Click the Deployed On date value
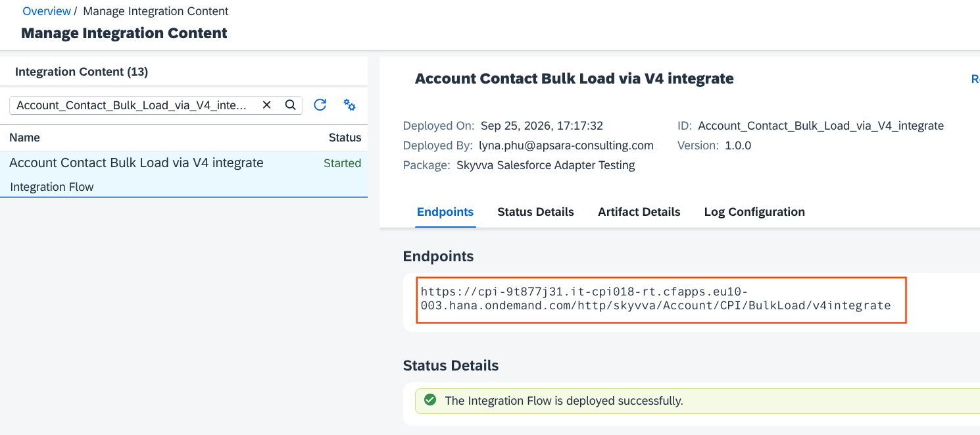The height and width of the screenshot is (435, 980). 542,126
